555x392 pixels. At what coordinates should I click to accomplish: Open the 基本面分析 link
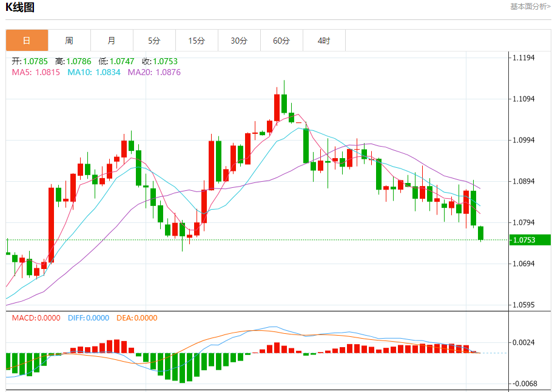tap(530, 7)
